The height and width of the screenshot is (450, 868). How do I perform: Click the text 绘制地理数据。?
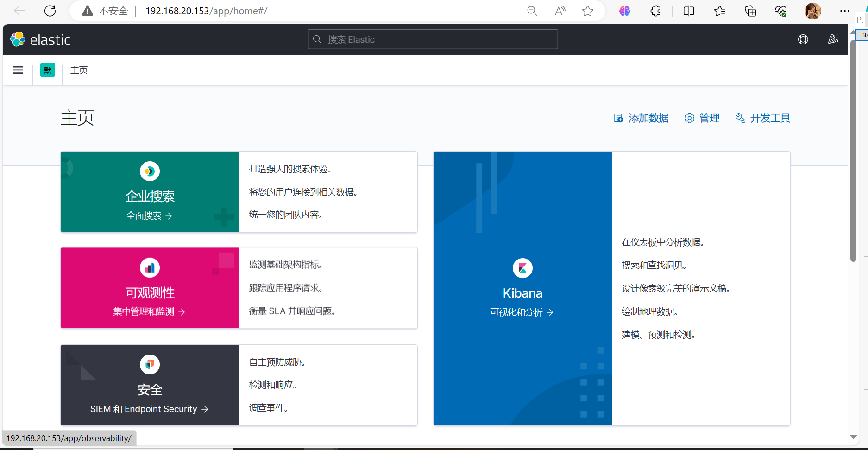650,312
